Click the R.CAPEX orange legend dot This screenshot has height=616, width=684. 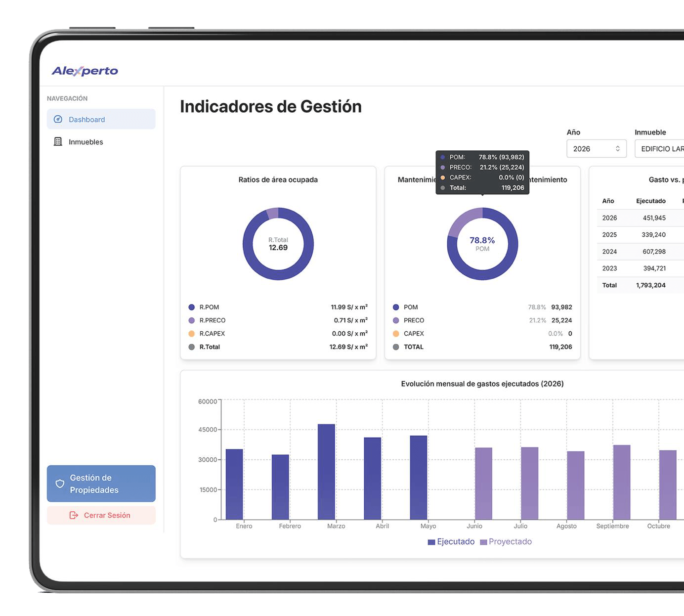192,334
